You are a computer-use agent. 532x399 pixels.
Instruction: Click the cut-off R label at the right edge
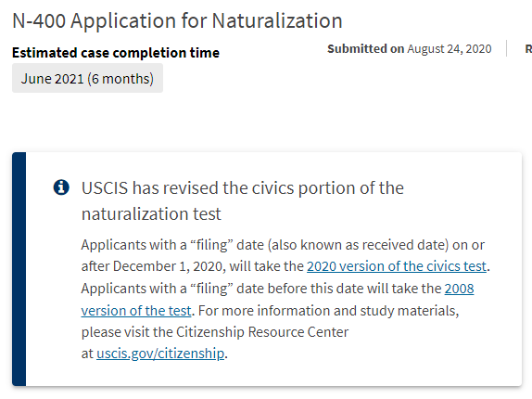click(528, 49)
